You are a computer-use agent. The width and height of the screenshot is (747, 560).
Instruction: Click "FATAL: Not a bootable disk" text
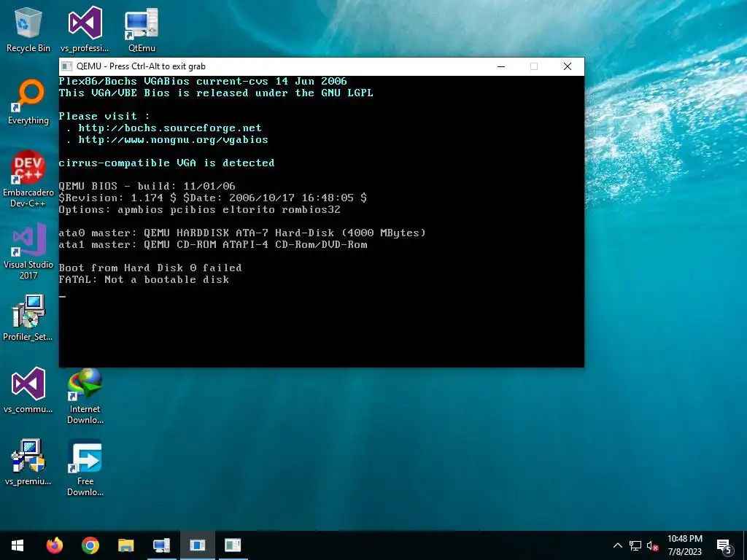(144, 279)
